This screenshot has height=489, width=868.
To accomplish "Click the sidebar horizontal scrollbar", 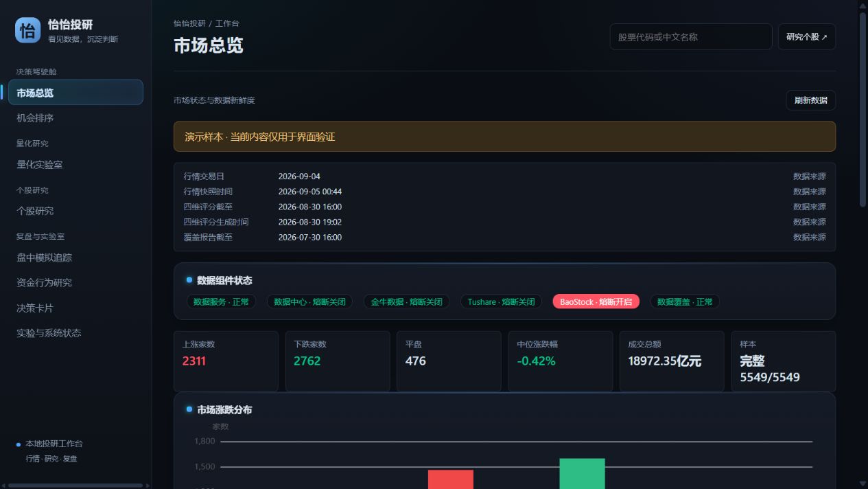I will tap(75, 486).
